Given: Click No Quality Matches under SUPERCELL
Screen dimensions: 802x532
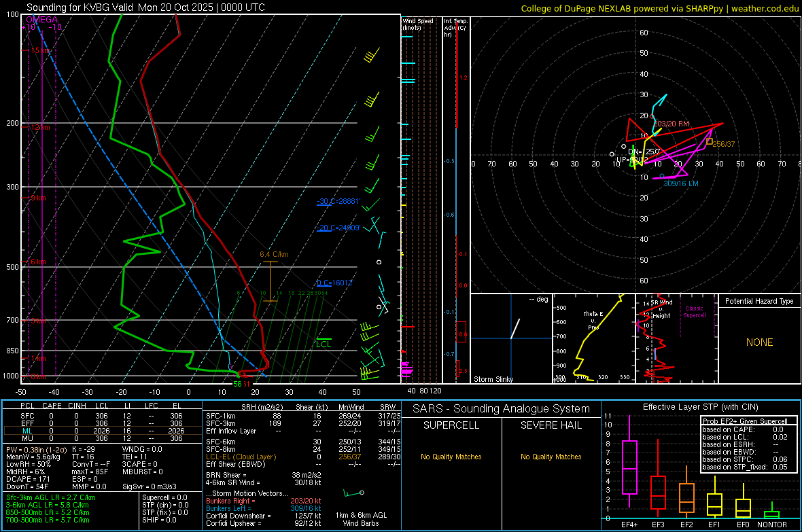Looking at the screenshot, I should [x=451, y=457].
